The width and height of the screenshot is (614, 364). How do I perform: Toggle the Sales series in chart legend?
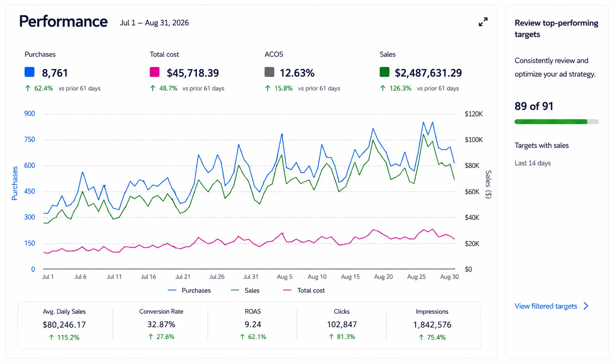tap(245, 291)
